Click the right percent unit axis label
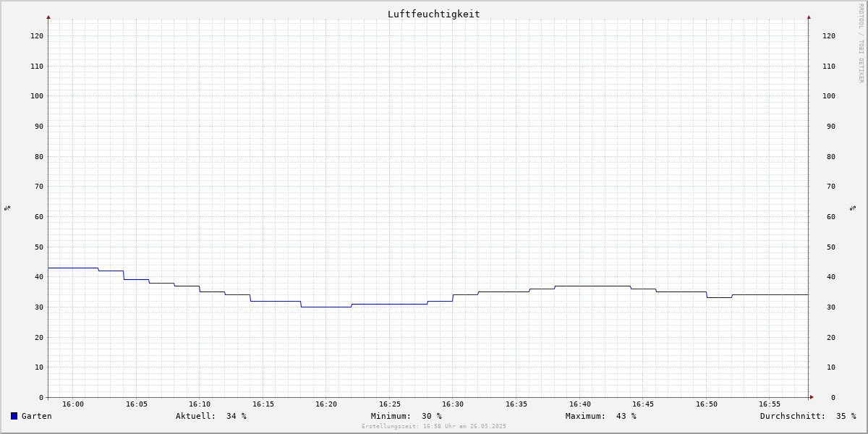 (854, 208)
